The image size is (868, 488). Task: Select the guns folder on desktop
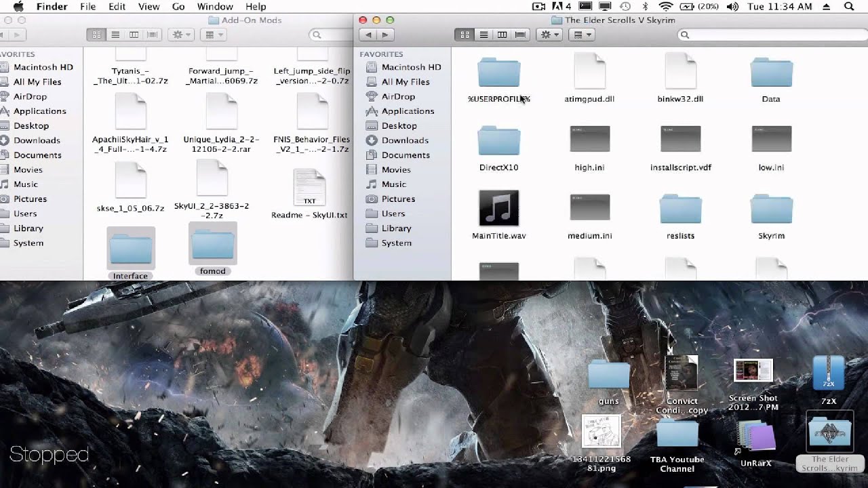point(608,375)
